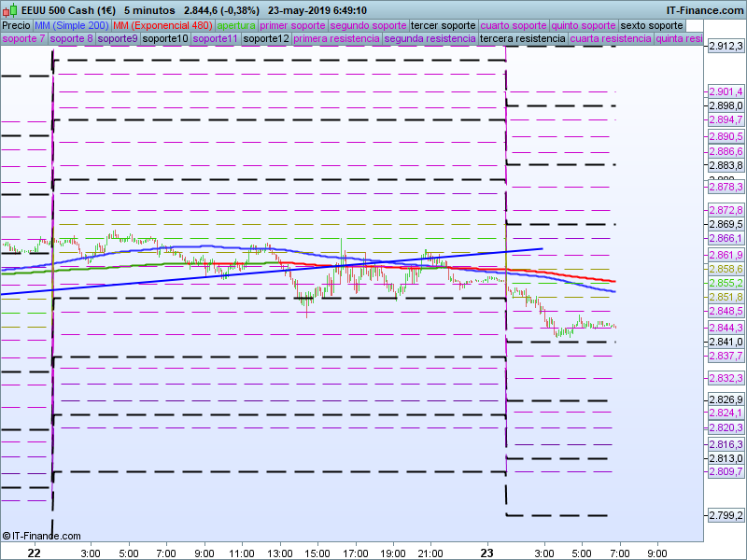Image resolution: width=747 pixels, height=560 pixels.
Task: Click the quinto soporte label
Action: 583,25
